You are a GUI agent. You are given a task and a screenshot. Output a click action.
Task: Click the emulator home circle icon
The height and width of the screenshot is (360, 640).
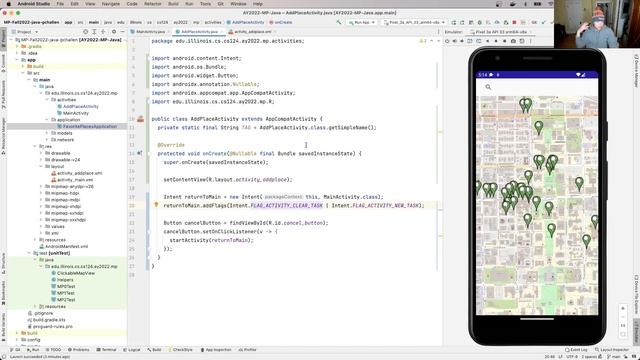496,41
